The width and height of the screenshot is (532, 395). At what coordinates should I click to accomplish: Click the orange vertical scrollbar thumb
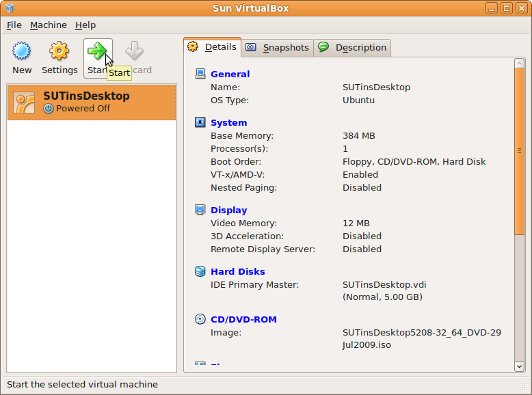point(519,151)
